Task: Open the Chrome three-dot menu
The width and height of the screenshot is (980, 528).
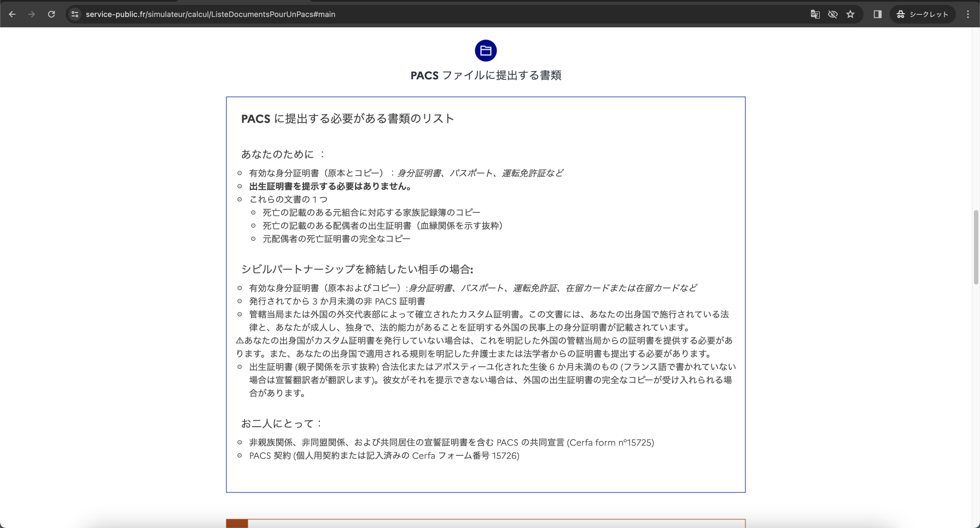Action: pos(968,14)
